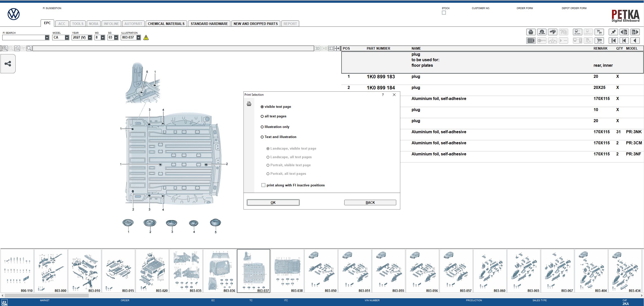Click the printer icon in Print Selection dialog
The height and width of the screenshot is (306, 644).
click(249, 104)
